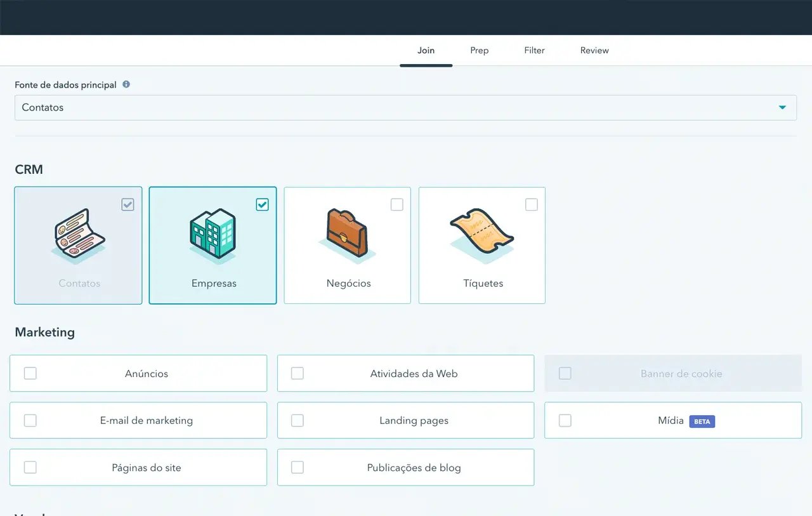The image size is (812, 516).
Task: Open the info tooltip next to Fonte de dados principal
Action: coord(126,84)
